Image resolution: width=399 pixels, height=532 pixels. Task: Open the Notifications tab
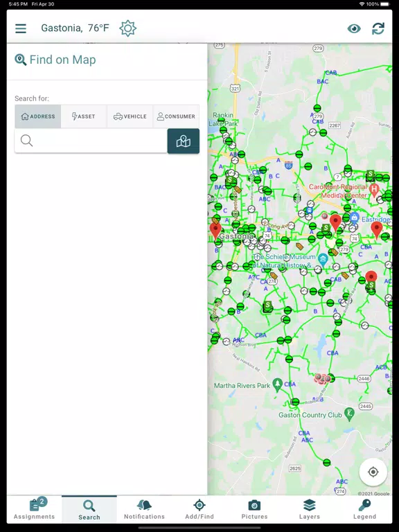[144, 510]
